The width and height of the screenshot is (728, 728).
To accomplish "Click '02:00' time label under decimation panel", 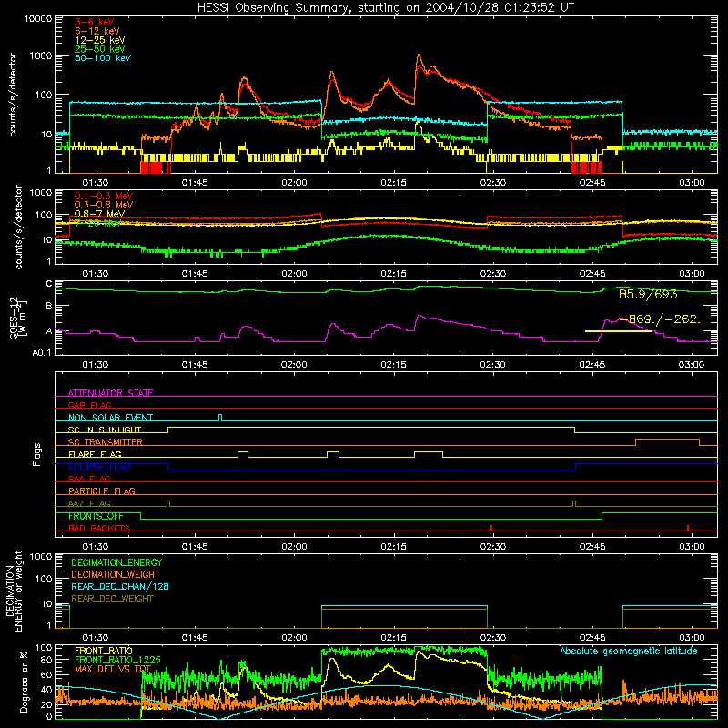I will (x=294, y=638).
